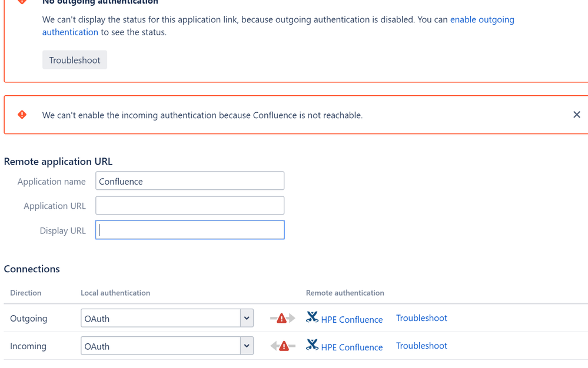Viewport: 588px width, 368px height.
Task: Click the Application URL label
Action: 55,206
